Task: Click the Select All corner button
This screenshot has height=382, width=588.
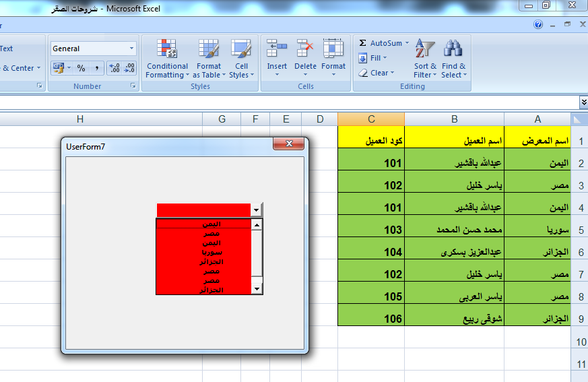Action: click(579, 119)
